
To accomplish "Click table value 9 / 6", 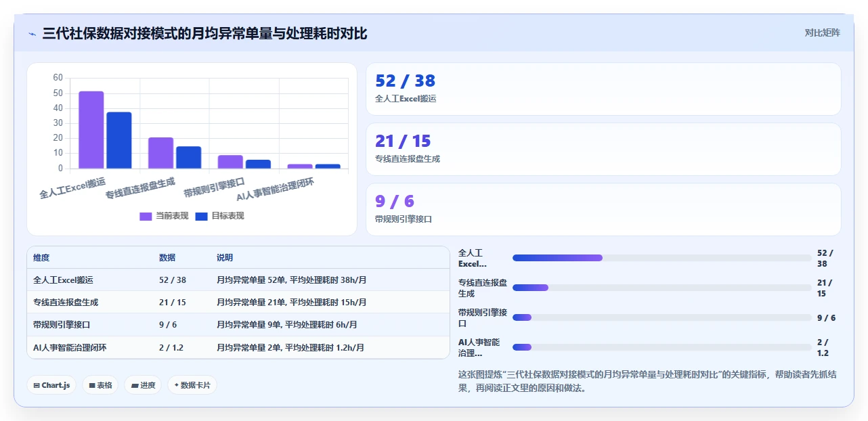I will [168, 325].
